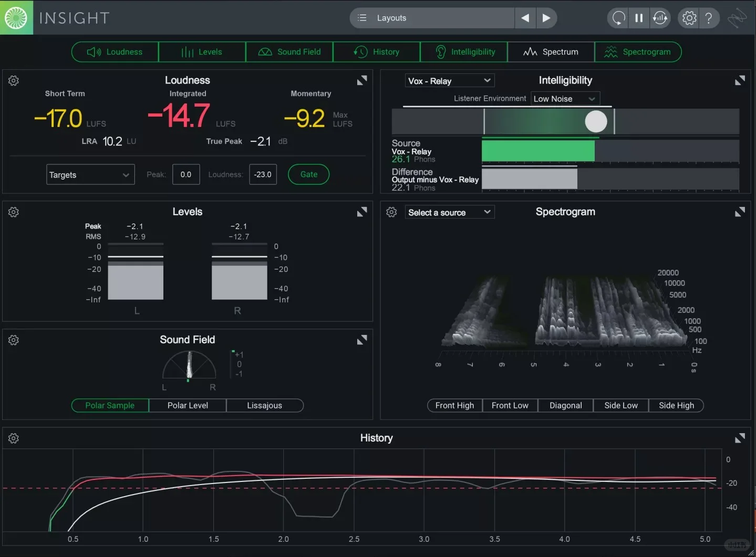Expand the History panel to full view

pos(740,438)
